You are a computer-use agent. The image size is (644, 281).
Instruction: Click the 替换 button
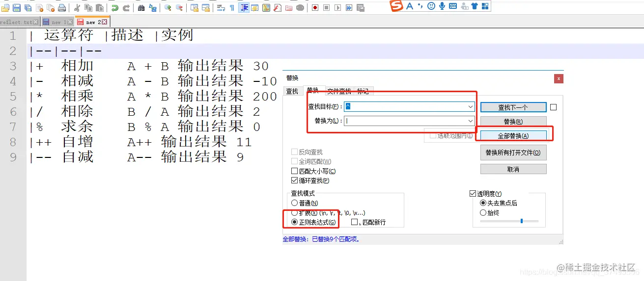coord(513,121)
